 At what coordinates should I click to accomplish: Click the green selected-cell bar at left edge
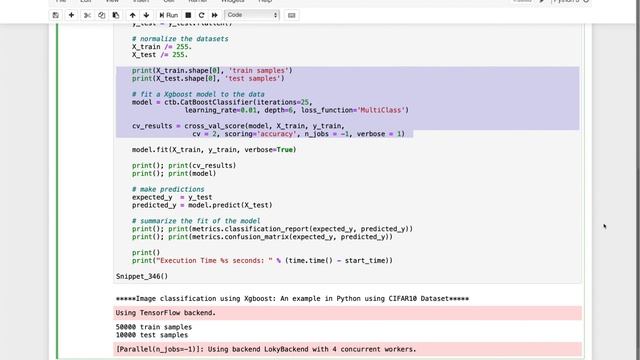(x=57, y=191)
